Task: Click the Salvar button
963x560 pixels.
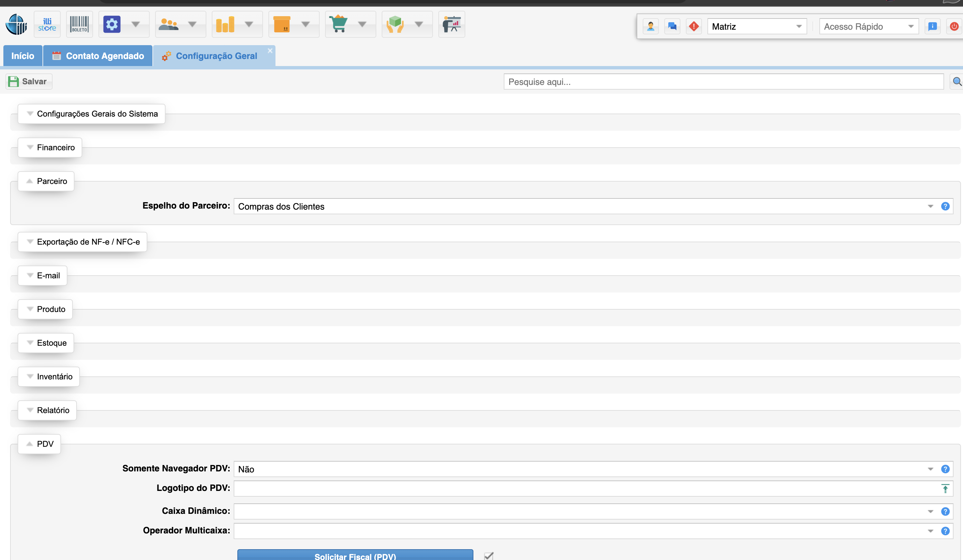Action: coord(29,81)
